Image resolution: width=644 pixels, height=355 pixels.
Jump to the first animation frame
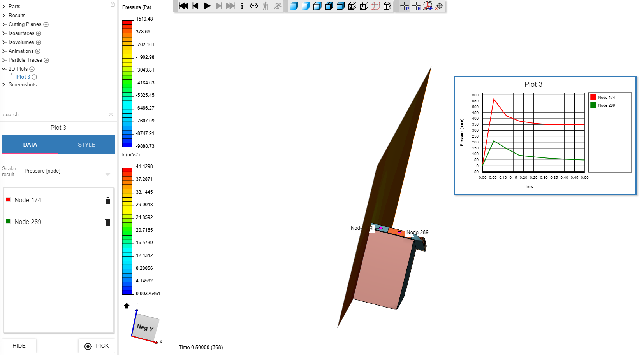pyautogui.click(x=184, y=6)
